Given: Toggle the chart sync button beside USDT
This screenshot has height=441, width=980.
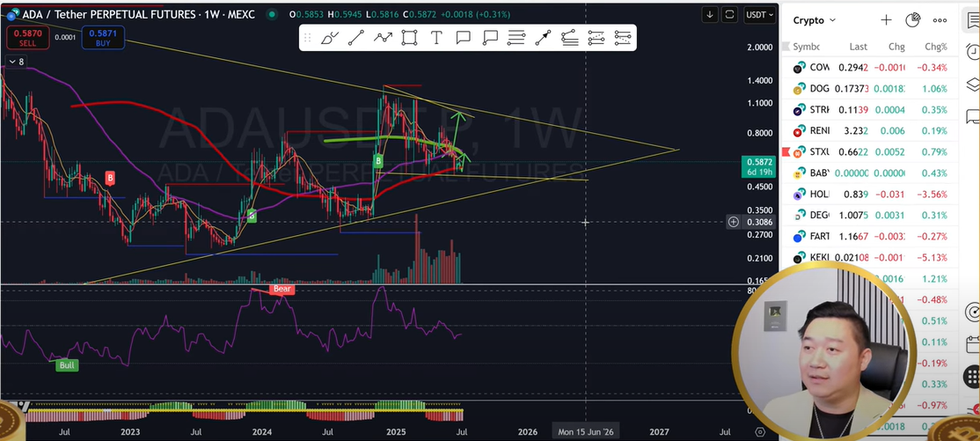Looking at the screenshot, I should coord(729,15).
